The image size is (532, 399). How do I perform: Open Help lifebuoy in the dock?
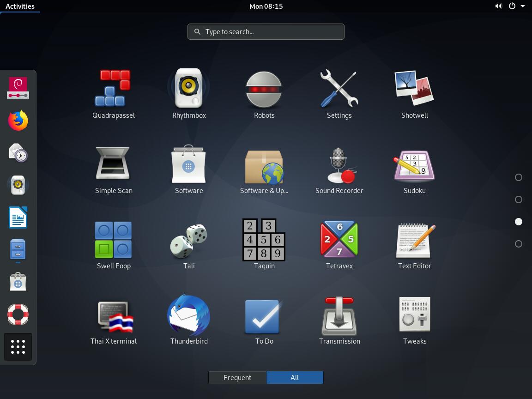[x=18, y=314]
